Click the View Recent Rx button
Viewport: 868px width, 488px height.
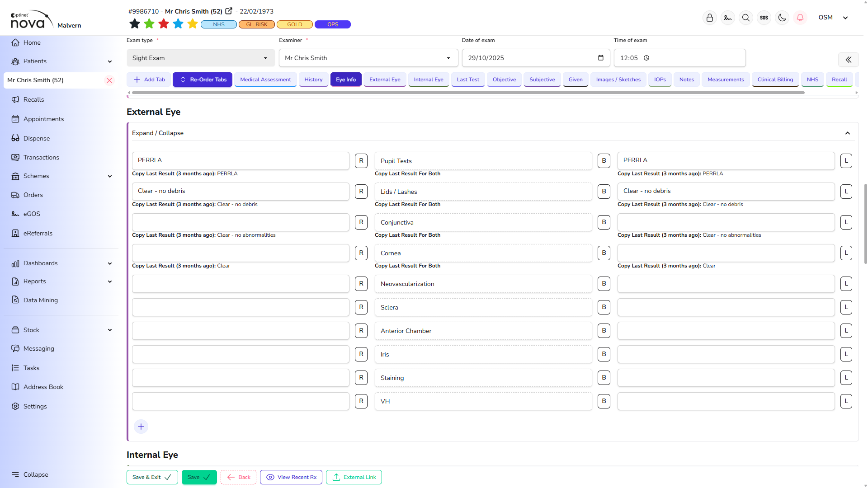click(x=291, y=477)
